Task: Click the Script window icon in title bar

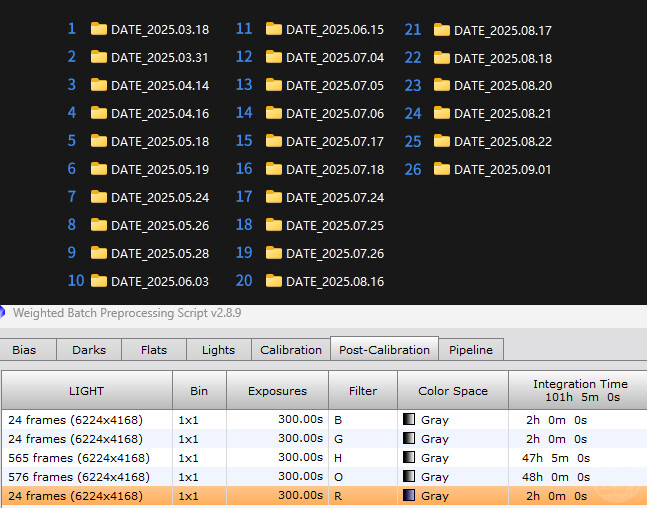Action: (x=5, y=313)
